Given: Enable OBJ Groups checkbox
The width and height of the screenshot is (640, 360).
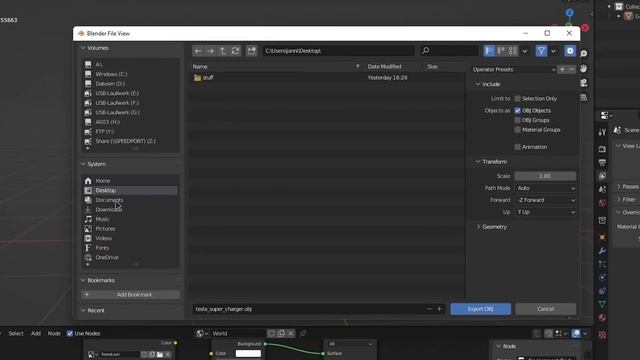Looking at the screenshot, I should 518,120.
